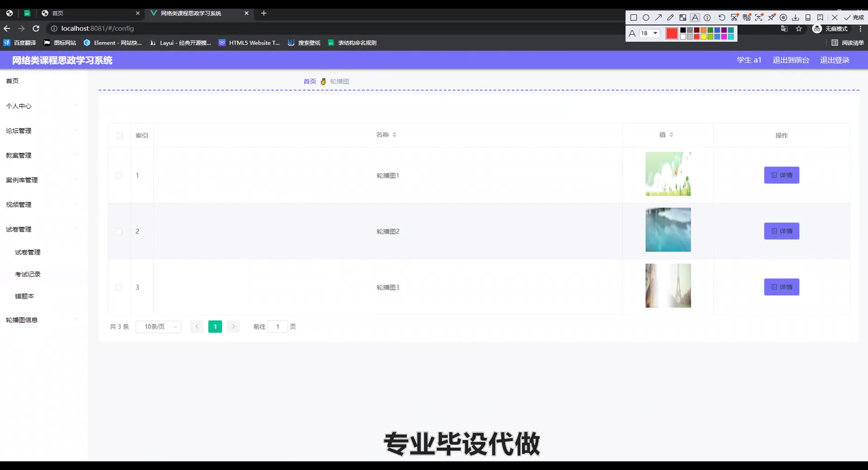Image resolution: width=868 pixels, height=470 pixels.
Task: Open a new browser tab
Action: [264, 13]
